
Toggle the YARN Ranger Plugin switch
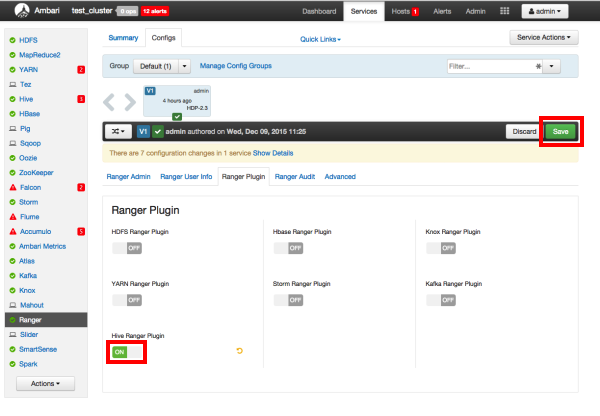click(x=127, y=300)
